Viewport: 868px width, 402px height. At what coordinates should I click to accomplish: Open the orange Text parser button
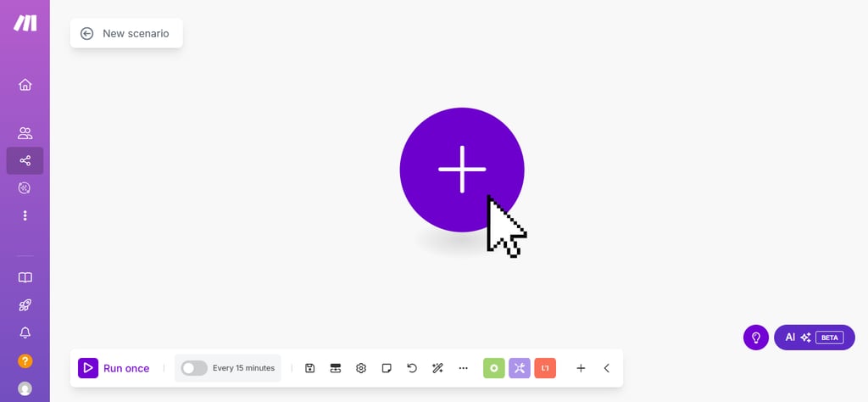[545, 368]
